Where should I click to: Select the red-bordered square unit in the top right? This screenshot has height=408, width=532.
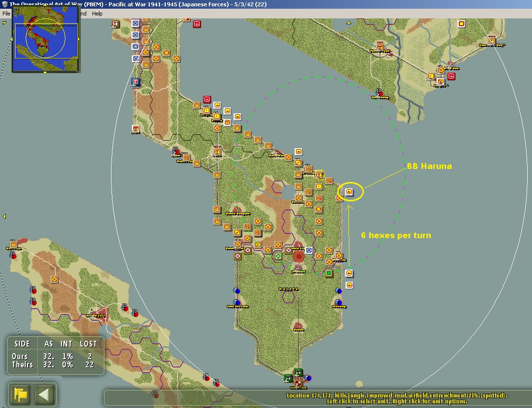click(x=461, y=24)
